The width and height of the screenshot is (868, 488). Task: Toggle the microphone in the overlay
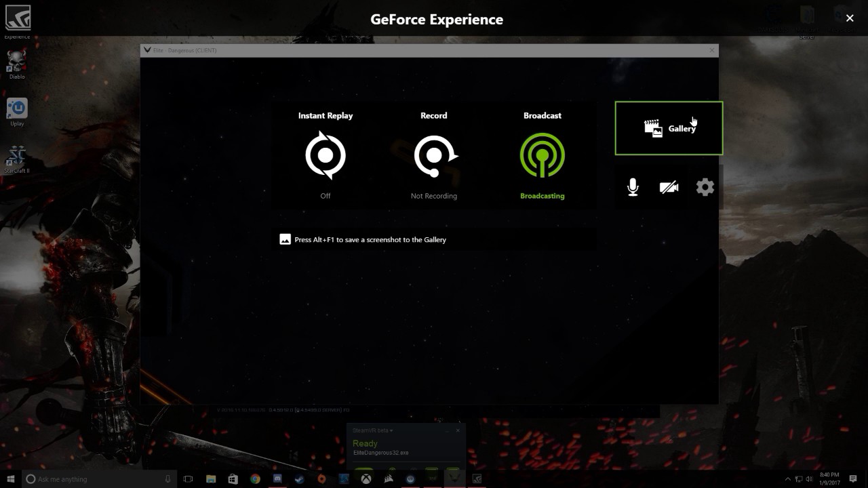[x=633, y=187]
